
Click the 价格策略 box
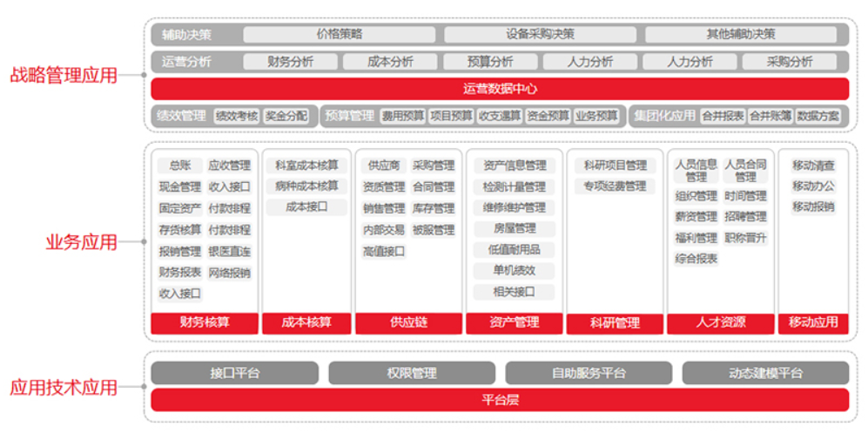[339, 35]
